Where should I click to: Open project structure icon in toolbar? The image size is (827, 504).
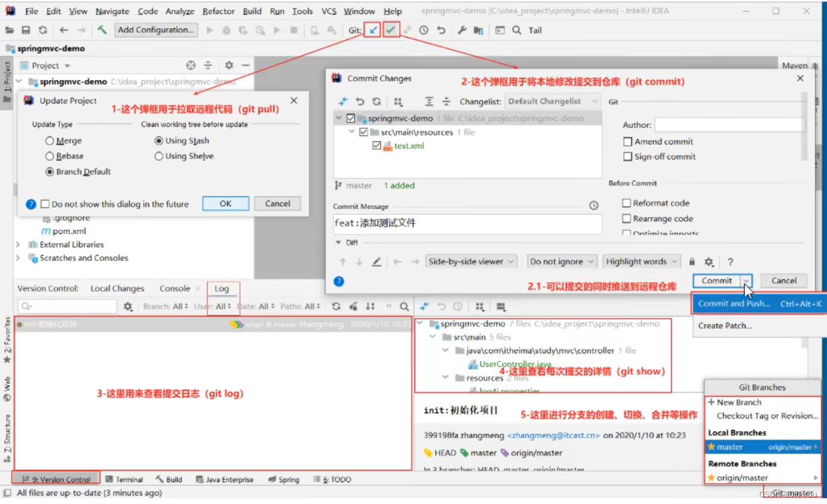(x=478, y=30)
